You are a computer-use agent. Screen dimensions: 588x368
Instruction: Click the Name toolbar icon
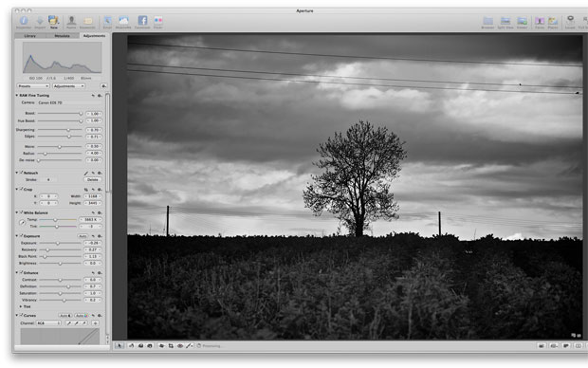click(71, 22)
